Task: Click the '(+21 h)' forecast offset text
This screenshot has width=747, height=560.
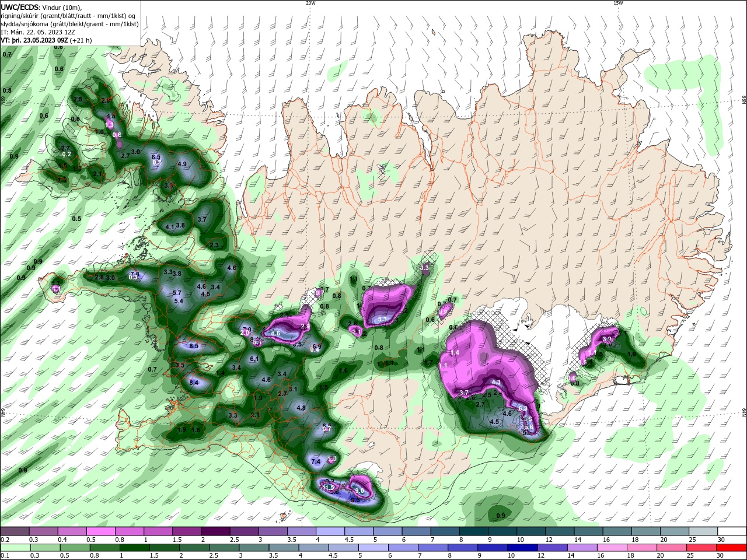Action: pos(82,40)
